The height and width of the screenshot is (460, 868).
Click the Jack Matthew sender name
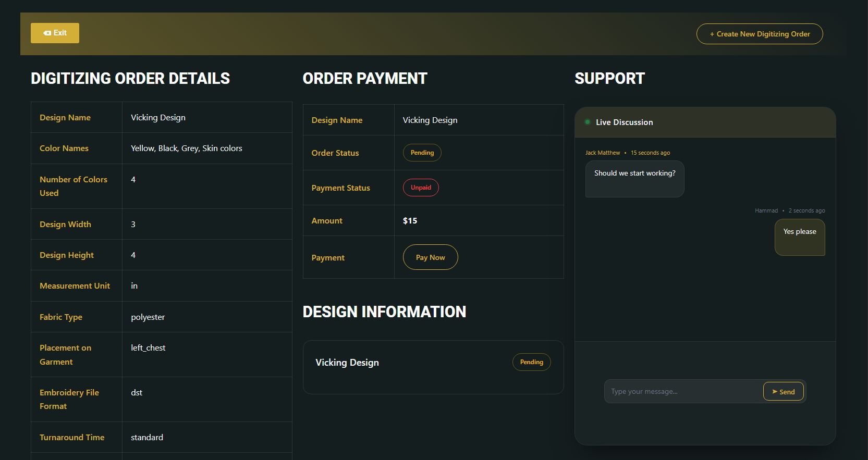pyautogui.click(x=603, y=153)
